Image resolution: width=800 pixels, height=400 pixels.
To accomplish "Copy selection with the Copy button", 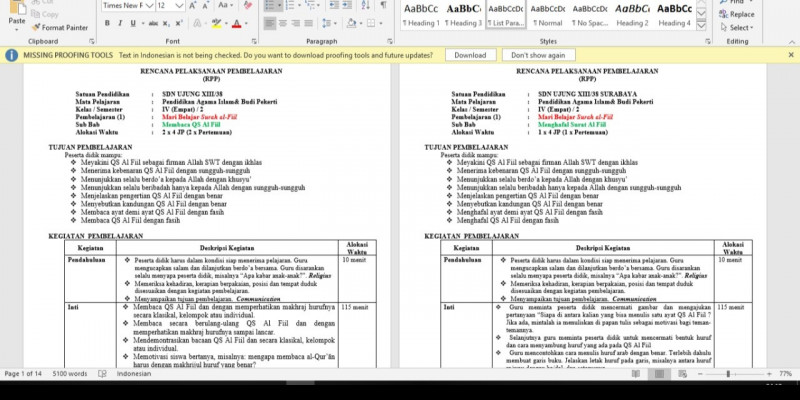I will [x=44, y=14].
